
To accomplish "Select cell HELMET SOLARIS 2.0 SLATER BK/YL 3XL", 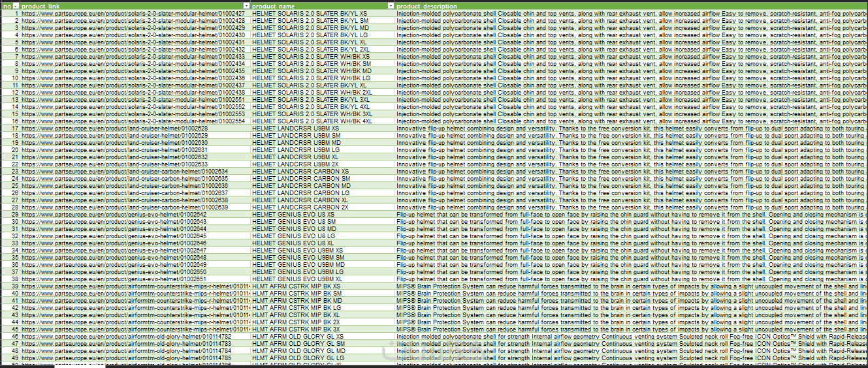I will 323,99.
